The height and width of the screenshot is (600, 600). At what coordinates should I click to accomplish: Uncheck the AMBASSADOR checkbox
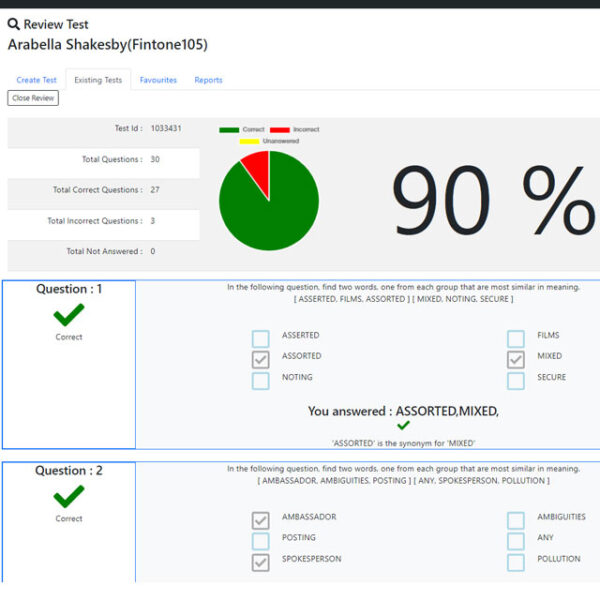261,520
